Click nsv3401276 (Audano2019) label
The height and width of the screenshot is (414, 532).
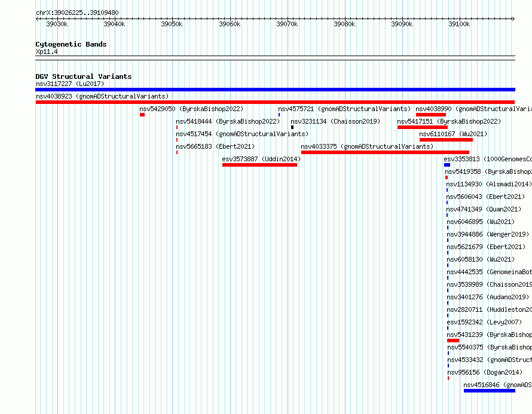[x=488, y=297]
